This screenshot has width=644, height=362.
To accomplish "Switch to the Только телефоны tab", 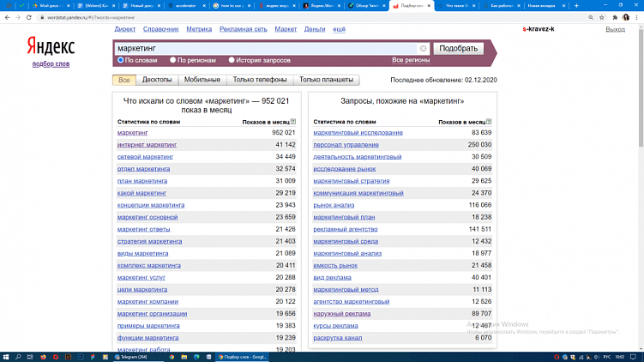I will click(260, 80).
